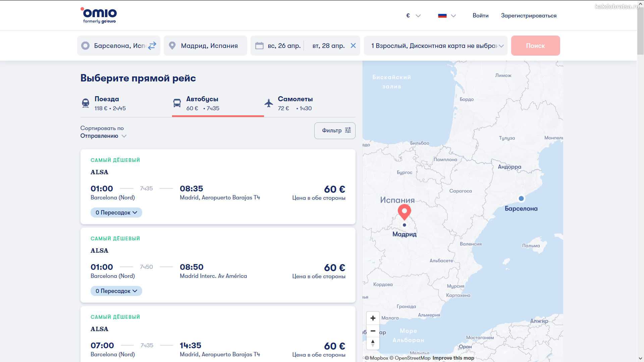Click Improve this map link
The width and height of the screenshot is (644, 362).
(453, 358)
